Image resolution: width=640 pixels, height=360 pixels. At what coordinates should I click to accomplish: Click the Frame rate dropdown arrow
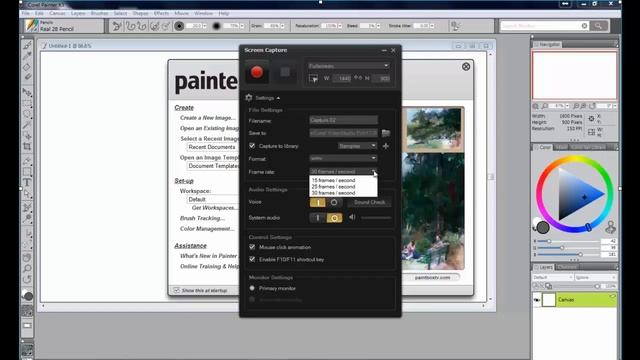pos(373,171)
